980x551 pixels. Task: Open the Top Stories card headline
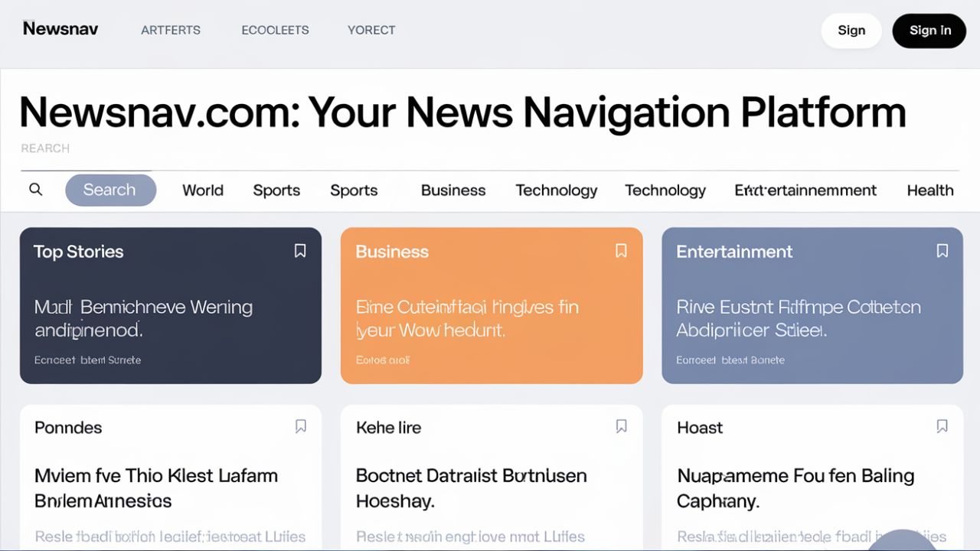[x=143, y=318]
